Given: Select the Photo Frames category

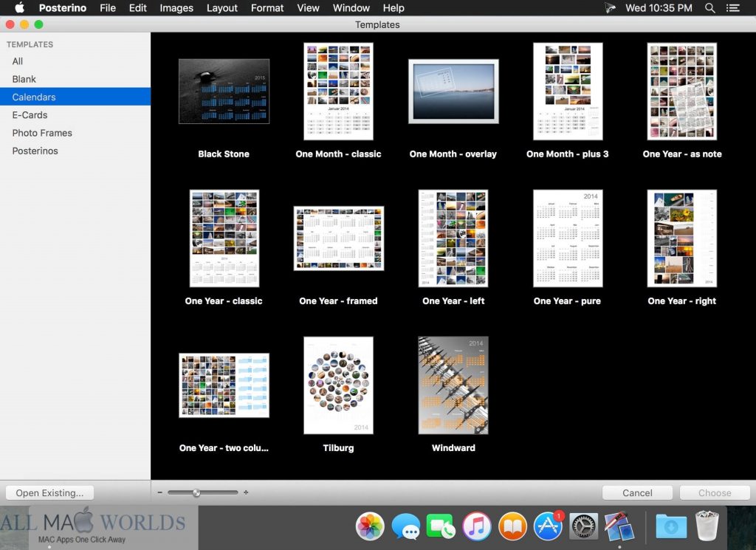Looking at the screenshot, I should [75, 133].
